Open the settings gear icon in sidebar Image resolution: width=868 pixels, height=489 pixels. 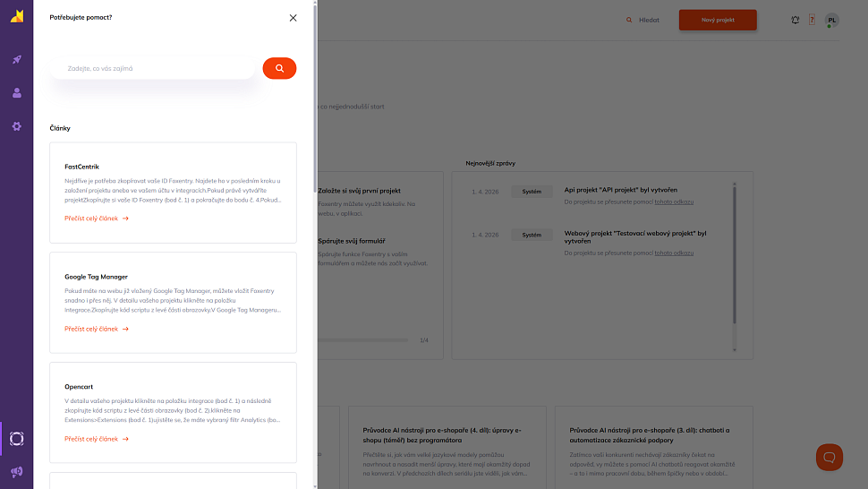17,126
